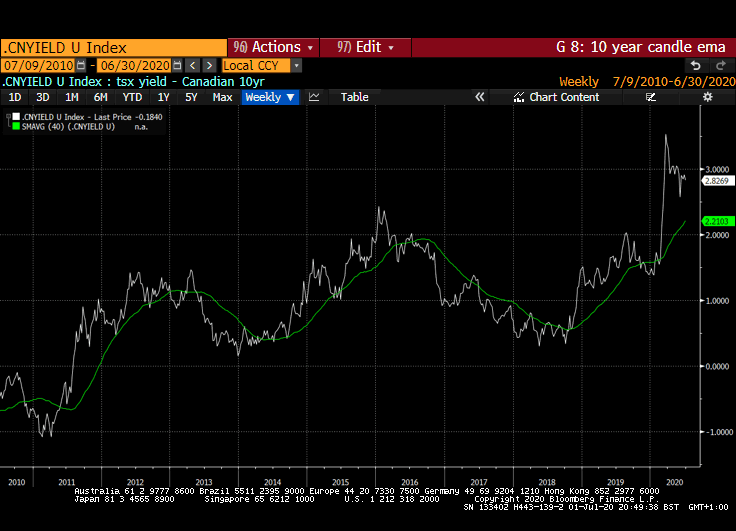Click the green 2.2103 moving average label

pos(717,221)
